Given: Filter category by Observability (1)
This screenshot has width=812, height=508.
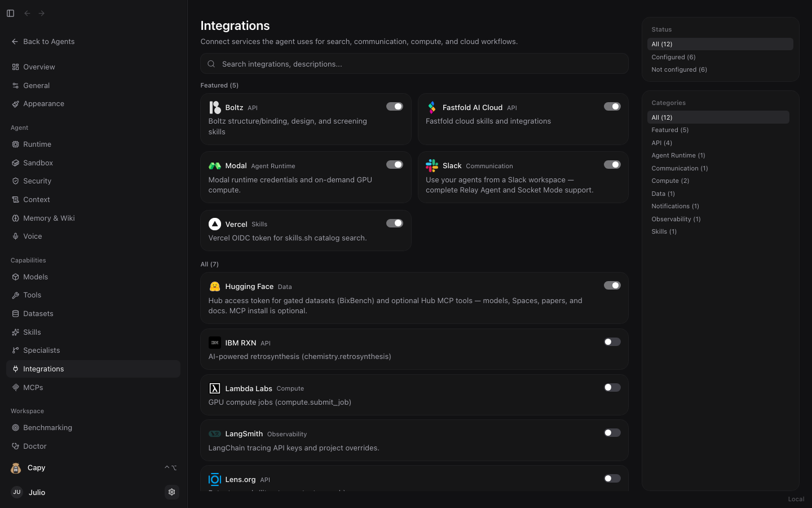Looking at the screenshot, I should coord(718,219).
